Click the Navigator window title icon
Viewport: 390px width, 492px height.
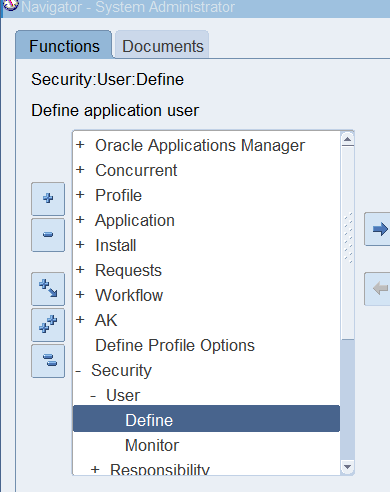[10, 5]
